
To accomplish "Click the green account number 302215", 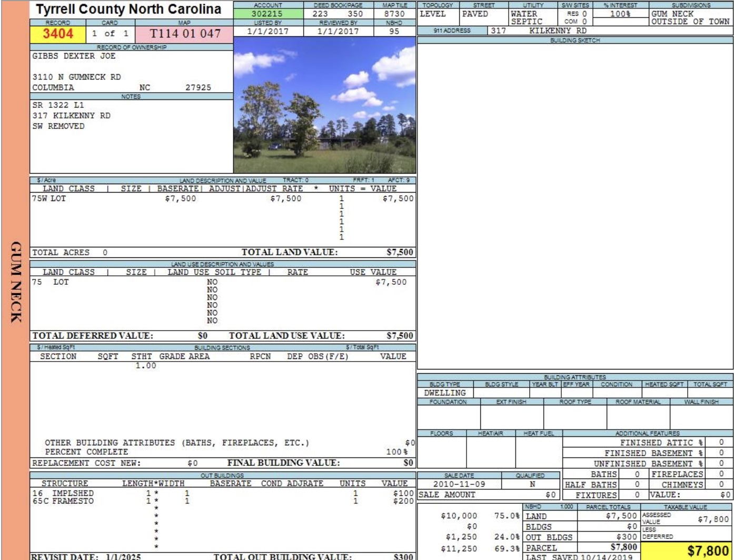I will pos(267,14).
